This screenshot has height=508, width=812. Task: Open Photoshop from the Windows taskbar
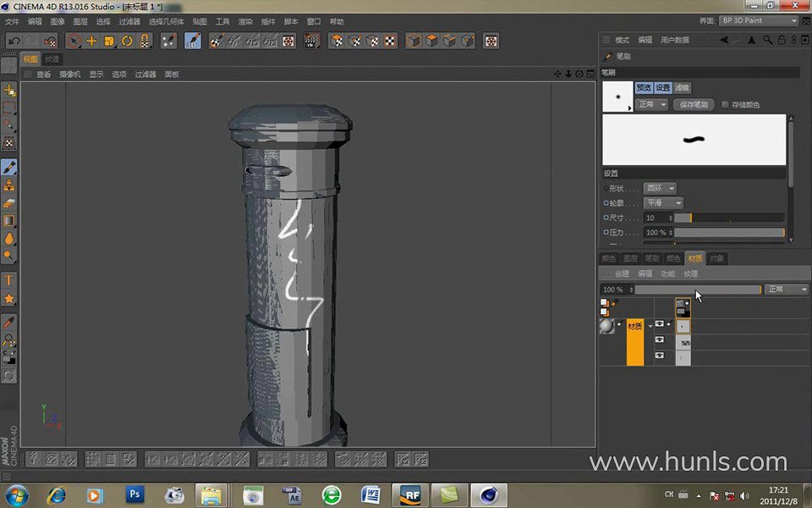134,494
